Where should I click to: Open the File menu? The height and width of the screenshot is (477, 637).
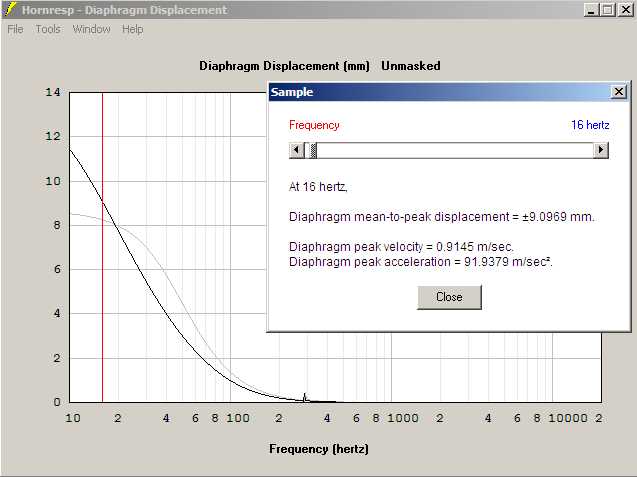coord(15,29)
